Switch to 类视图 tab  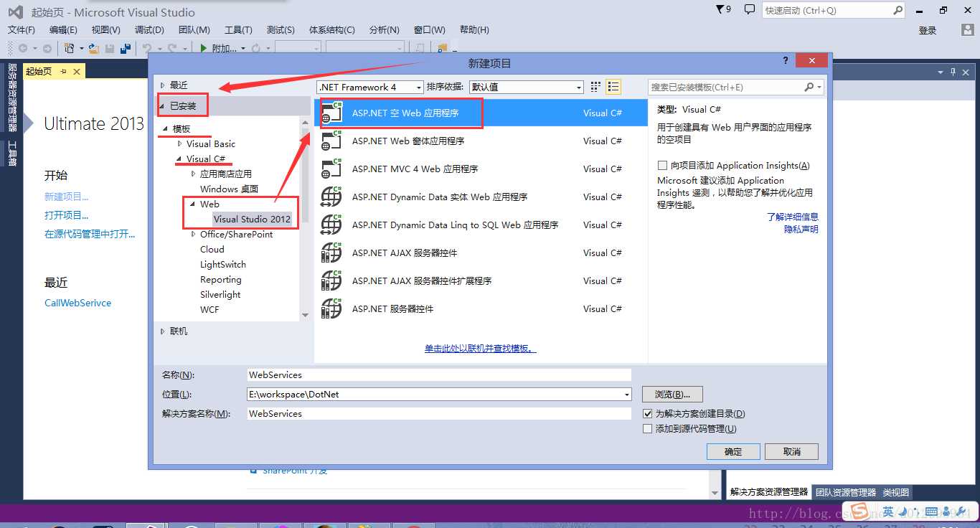click(x=895, y=492)
